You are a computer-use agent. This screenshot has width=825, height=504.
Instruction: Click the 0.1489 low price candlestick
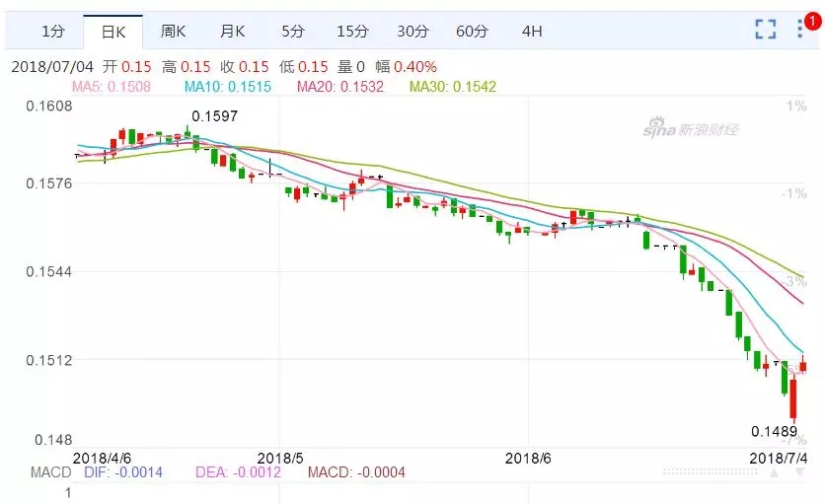(792, 400)
